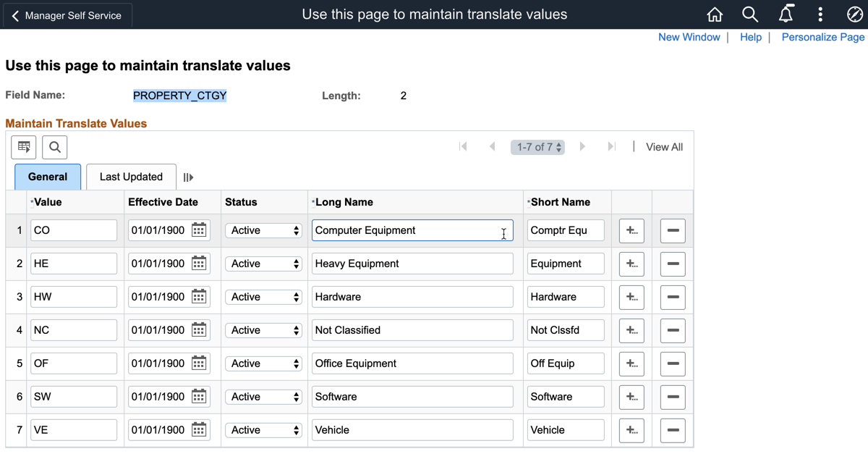Open the 1-7 of 7 rows dropdown
This screenshot has width=868, height=454.
click(537, 147)
